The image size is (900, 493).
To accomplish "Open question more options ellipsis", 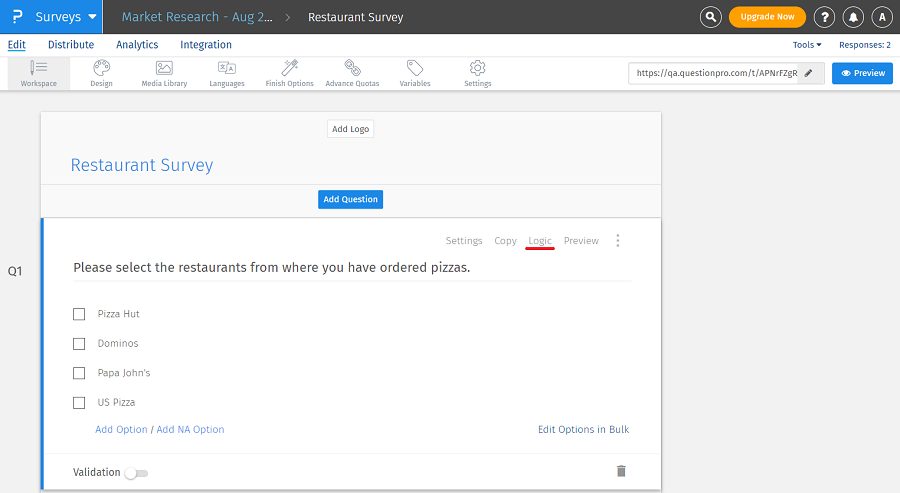I will (618, 241).
